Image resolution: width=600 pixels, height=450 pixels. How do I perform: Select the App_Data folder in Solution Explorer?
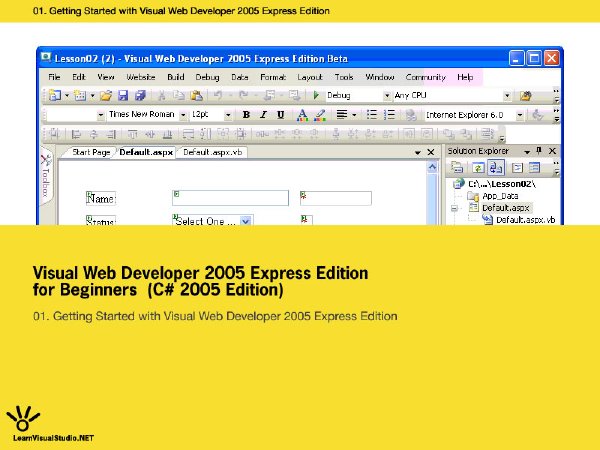pyautogui.click(x=500, y=196)
